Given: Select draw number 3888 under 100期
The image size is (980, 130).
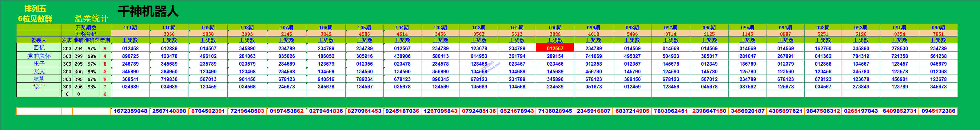Looking at the screenshot, I should [x=555, y=34].
